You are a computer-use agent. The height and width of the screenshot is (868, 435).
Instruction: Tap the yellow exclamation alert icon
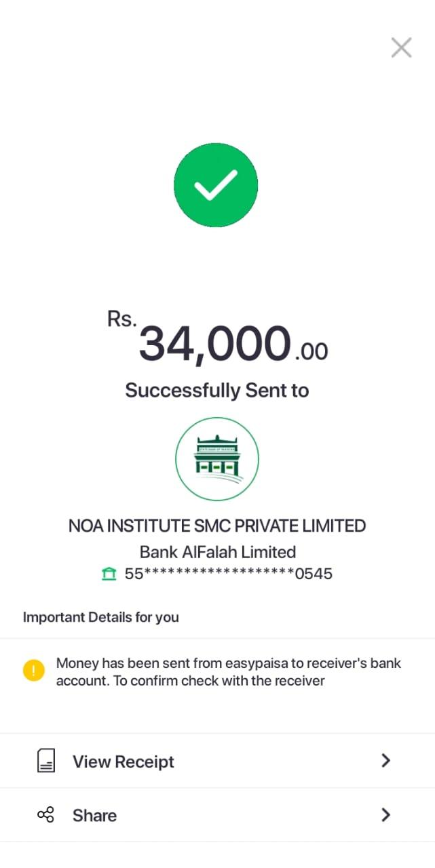point(34,671)
